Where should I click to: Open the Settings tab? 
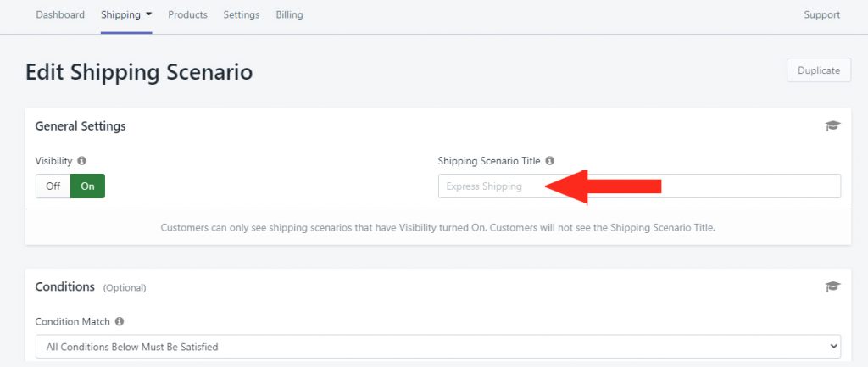coord(242,15)
